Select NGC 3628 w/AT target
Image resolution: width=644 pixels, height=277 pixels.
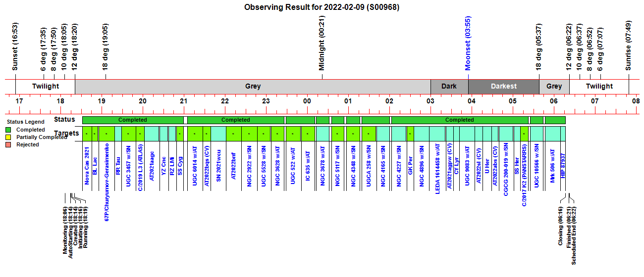pyautogui.click(x=278, y=167)
